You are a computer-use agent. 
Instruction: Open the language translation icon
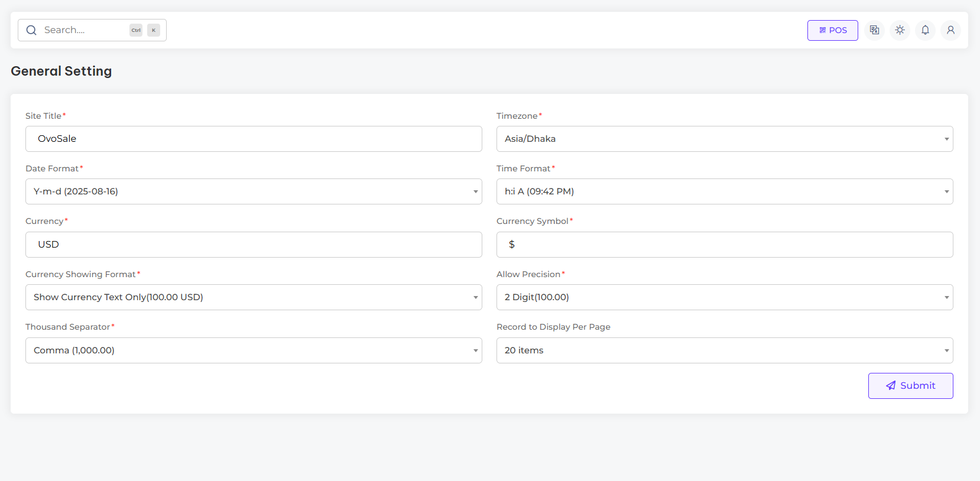click(874, 30)
